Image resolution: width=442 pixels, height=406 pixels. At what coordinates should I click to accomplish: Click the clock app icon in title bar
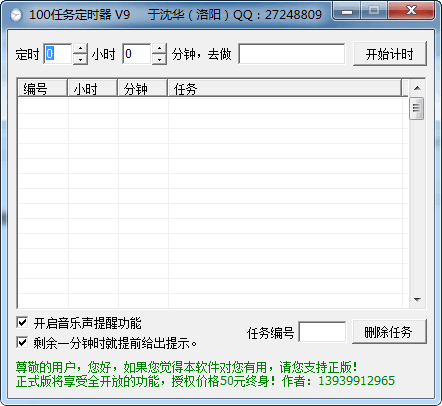[16, 15]
